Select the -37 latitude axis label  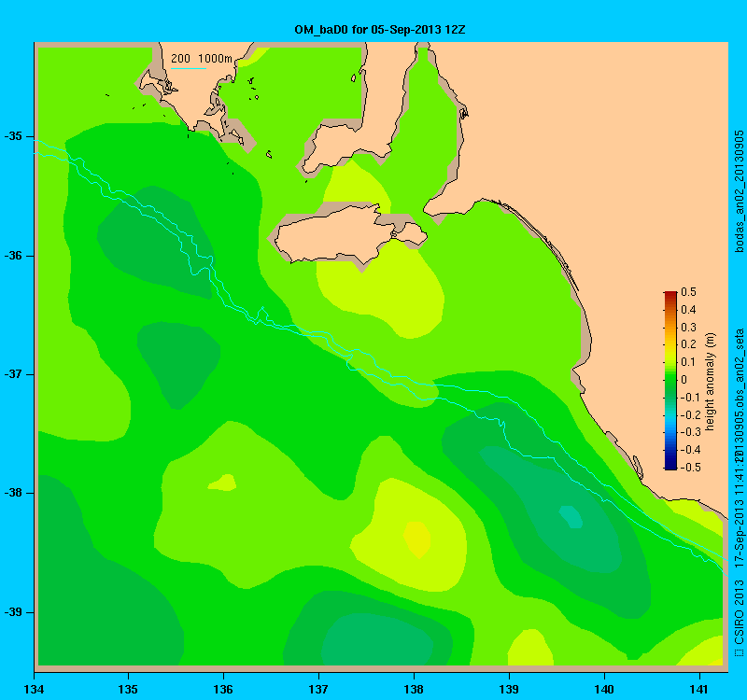13,374
